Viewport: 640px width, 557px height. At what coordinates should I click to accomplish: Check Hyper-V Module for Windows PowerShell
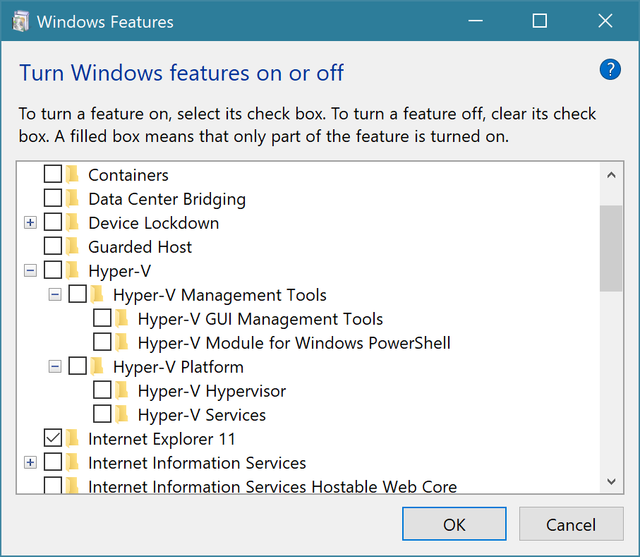coord(102,342)
